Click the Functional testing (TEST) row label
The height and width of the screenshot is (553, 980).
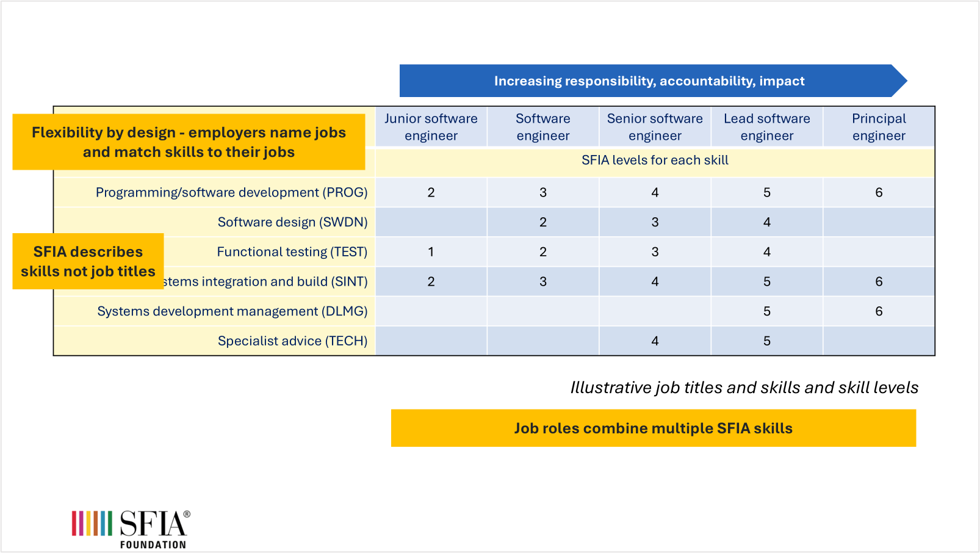tap(292, 251)
